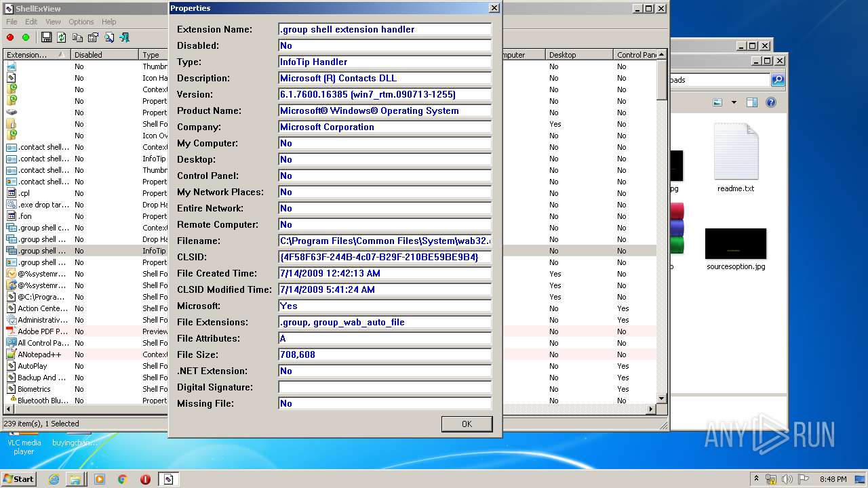Sort by the Control Panel column header
This screenshot has height=488, width=868.
[x=636, y=55]
